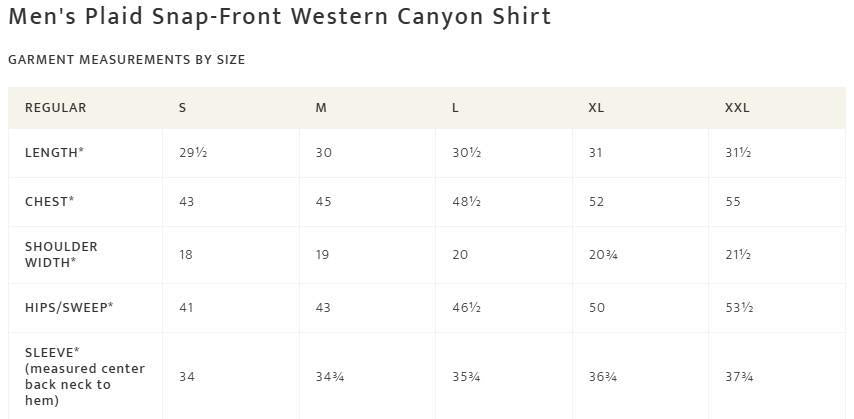Click the CHEST row label
854x419 pixels.
(49, 202)
